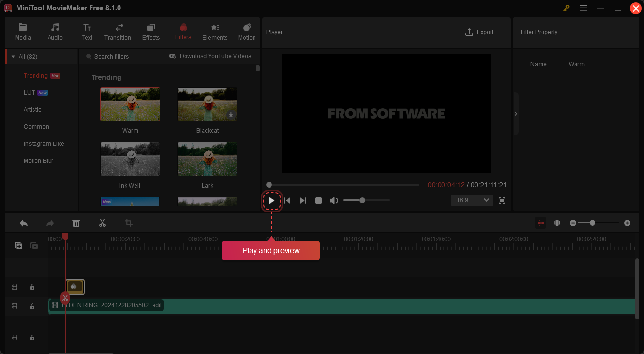Image resolution: width=644 pixels, height=354 pixels.
Task: Split clip using toolbar scissors icon
Action: coord(102,223)
